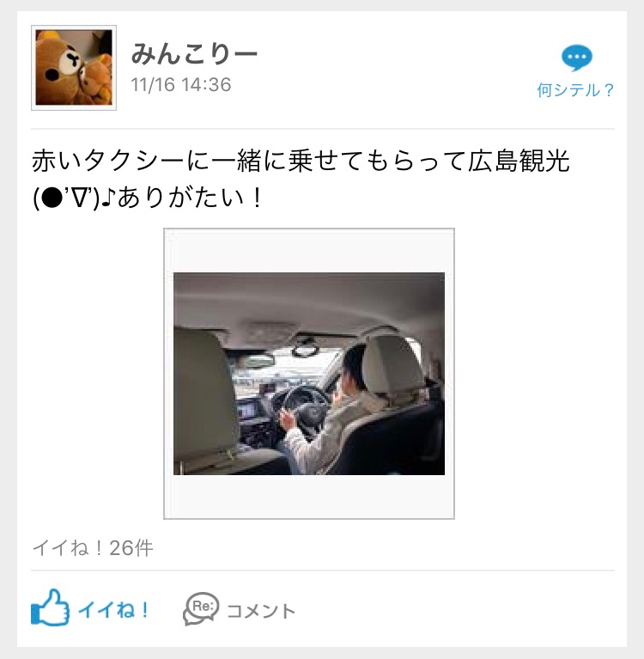View the イイね！26件 likes count
This screenshot has width=644, height=659.
[93, 547]
